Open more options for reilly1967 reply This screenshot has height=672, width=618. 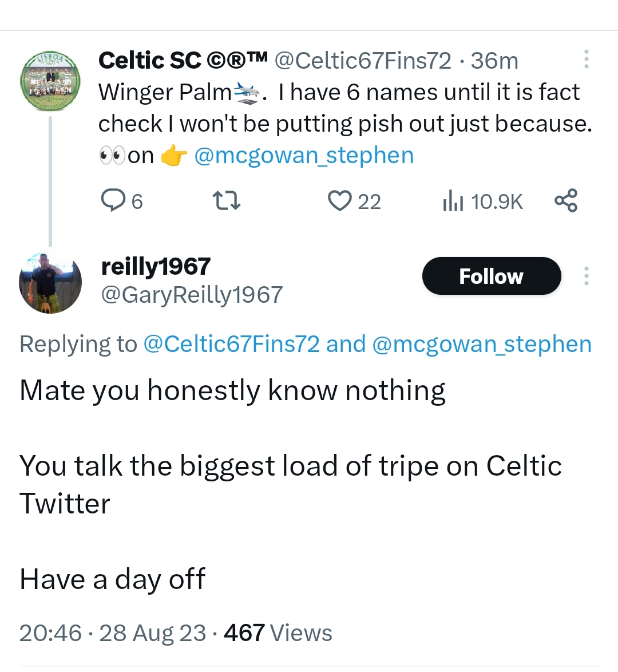[586, 276]
